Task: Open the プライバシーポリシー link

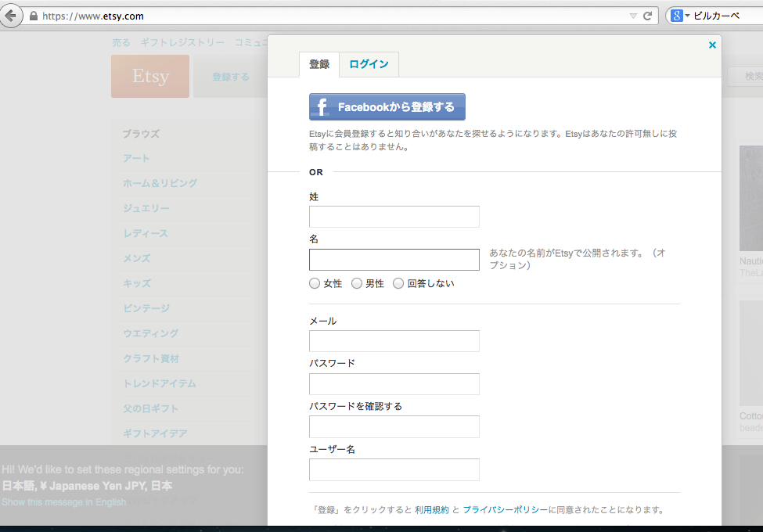Action: [x=505, y=509]
